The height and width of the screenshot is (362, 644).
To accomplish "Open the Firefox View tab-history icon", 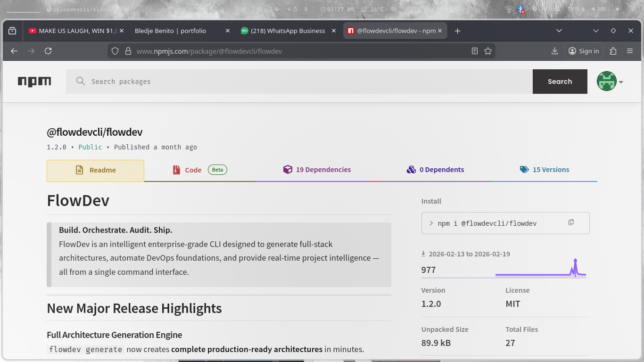I will (12, 31).
